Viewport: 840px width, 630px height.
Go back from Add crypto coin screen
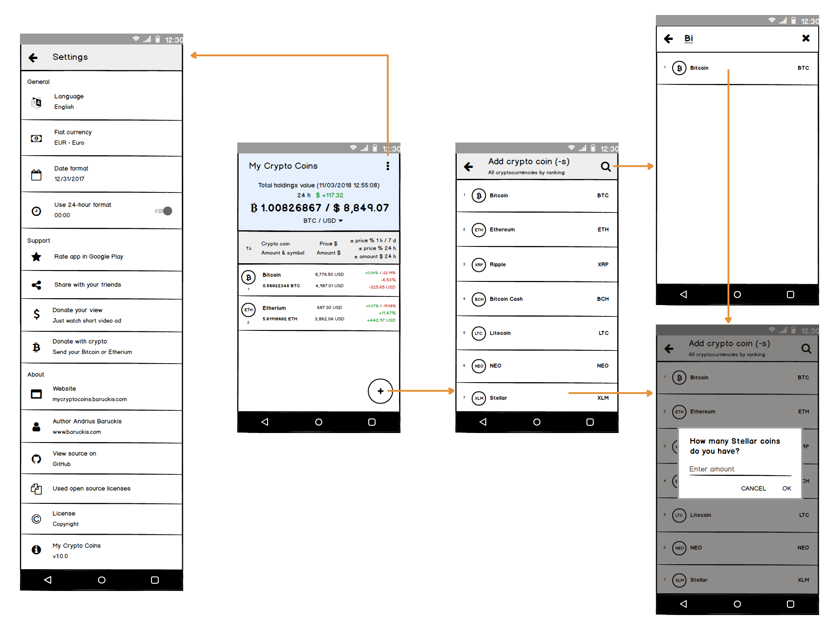click(x=469, y=167)
